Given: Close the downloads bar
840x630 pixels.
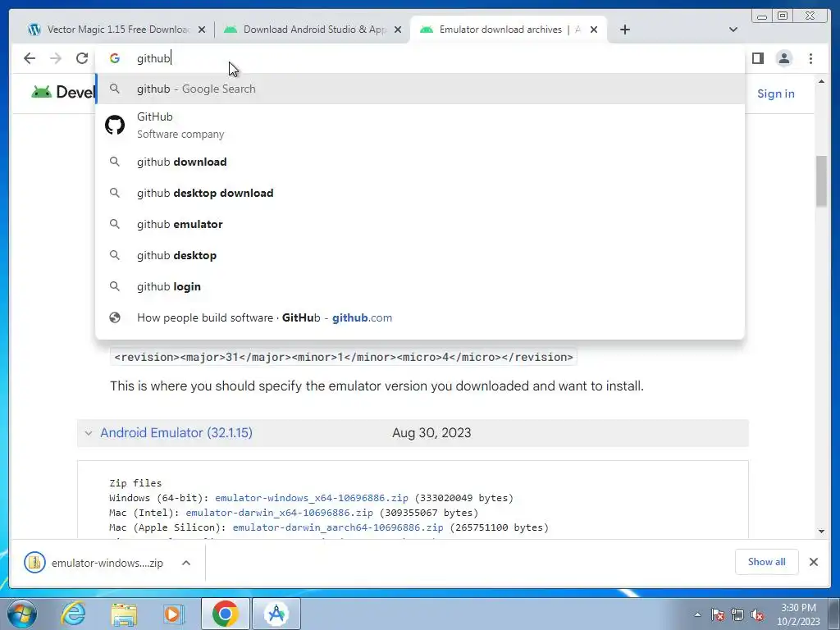Looking at the screenshot, I should [813, 562].
